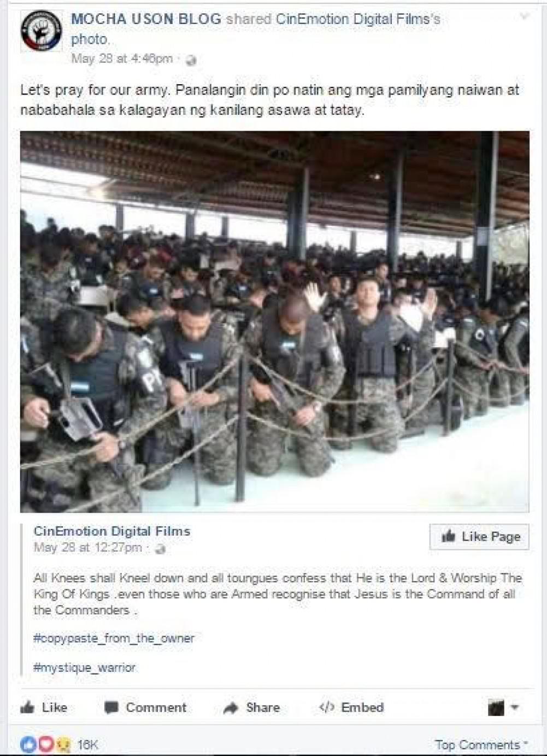The width and height of the screenshot is (547, 756).
Task: Open the acting-as profile selector dropdown
Action: (x=503, y=708)
